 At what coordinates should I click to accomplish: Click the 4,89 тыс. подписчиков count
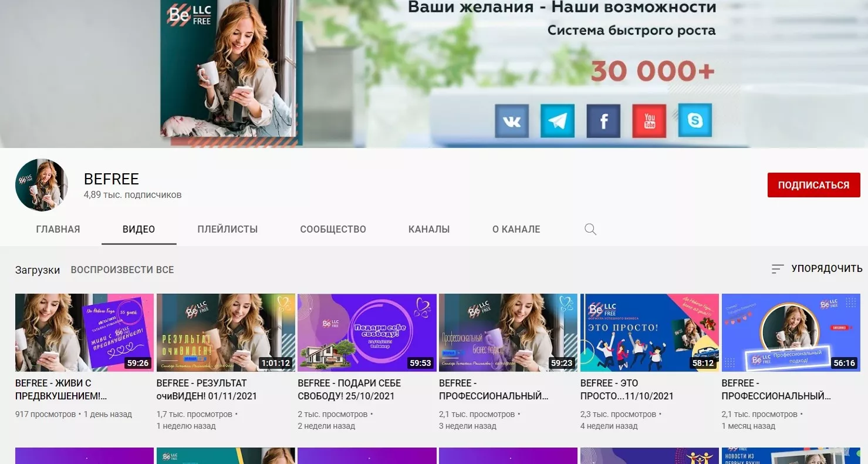(133, 195)
